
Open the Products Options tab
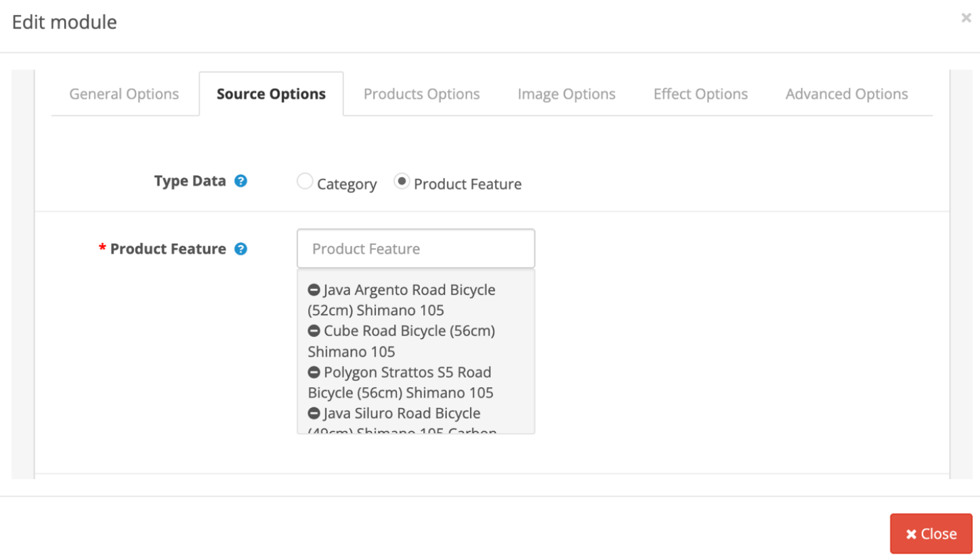click(421, 94)
